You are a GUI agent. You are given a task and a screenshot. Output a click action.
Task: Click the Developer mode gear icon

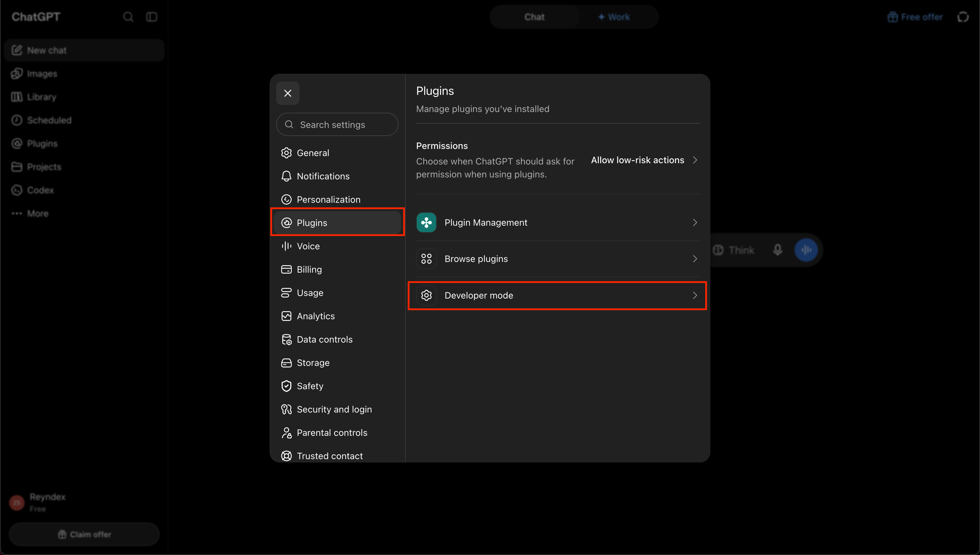click(426, 295)
